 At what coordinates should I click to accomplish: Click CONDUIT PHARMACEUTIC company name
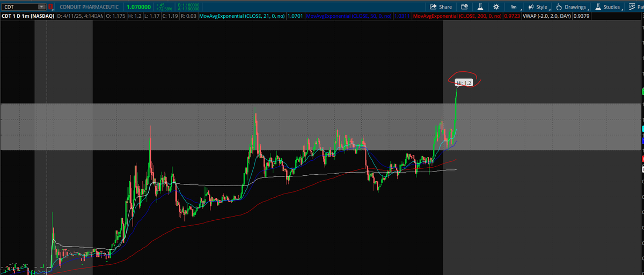[90, 7]
